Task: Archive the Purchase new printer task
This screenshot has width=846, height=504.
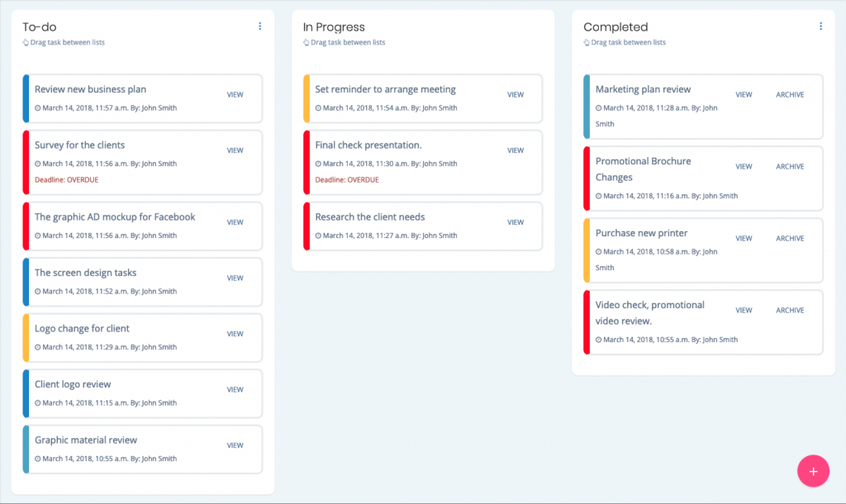Action: coord(790,239)
